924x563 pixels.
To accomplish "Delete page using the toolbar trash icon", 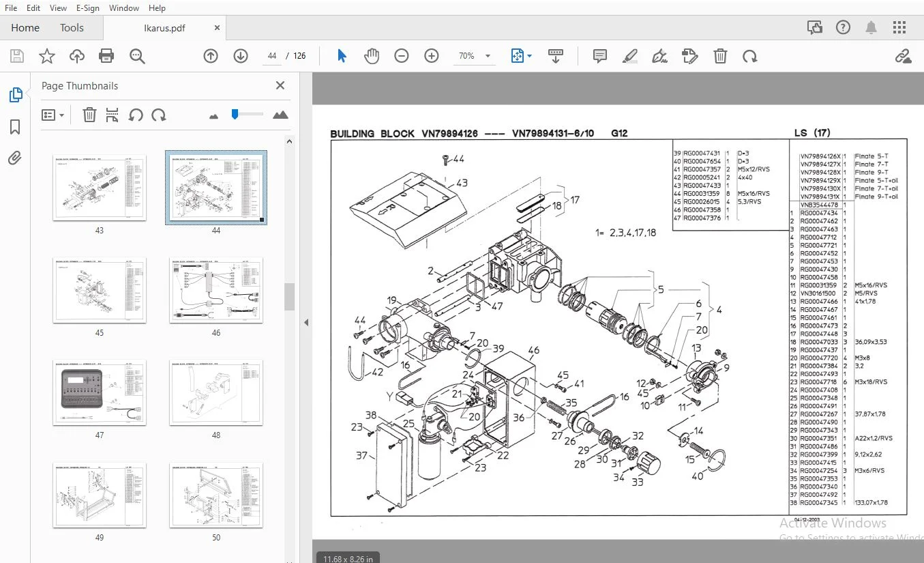I will click(x=720, y=56).
